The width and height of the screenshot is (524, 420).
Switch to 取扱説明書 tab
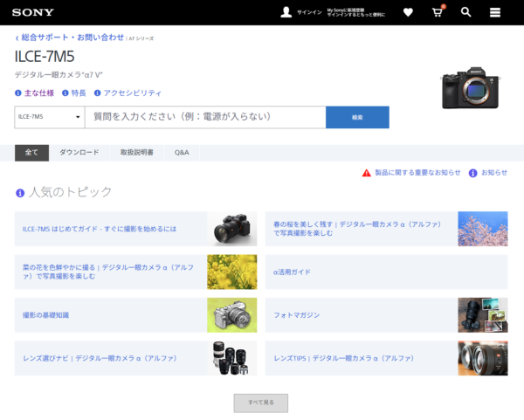[137, 153]
